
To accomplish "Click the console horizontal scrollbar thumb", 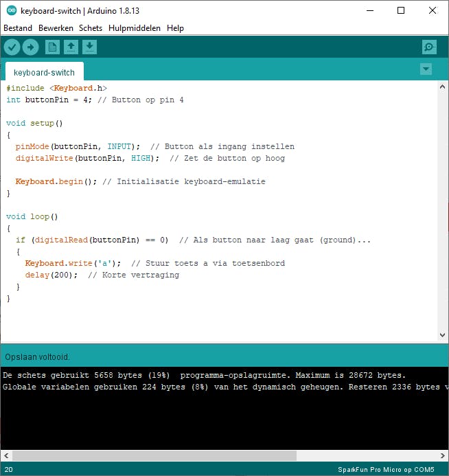I will pos(154,455).
